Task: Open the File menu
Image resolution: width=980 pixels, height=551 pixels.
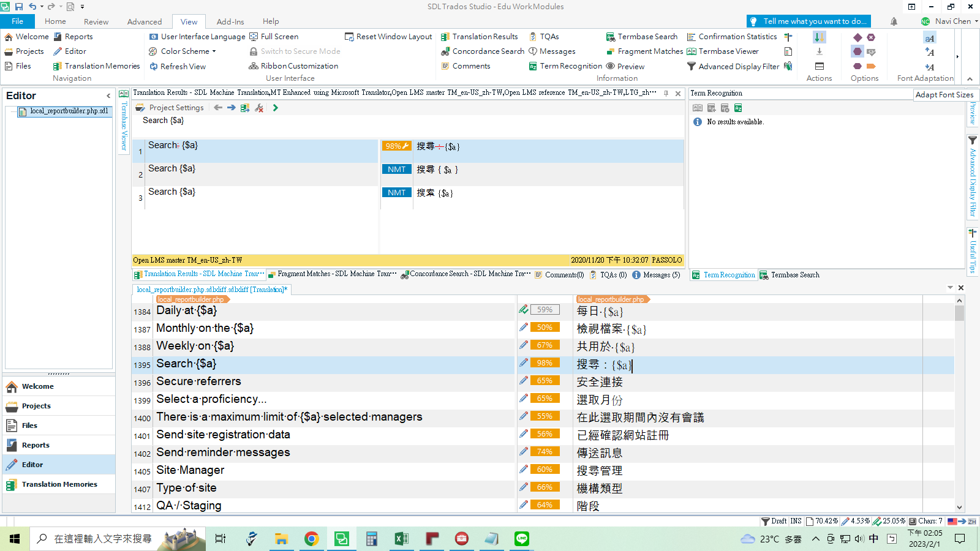Action: tap(18, 21)
